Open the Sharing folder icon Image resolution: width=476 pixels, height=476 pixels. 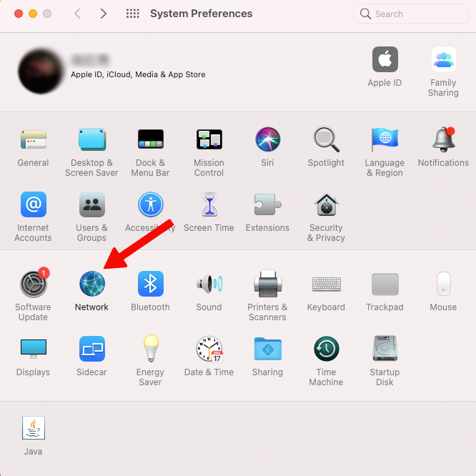268,349
